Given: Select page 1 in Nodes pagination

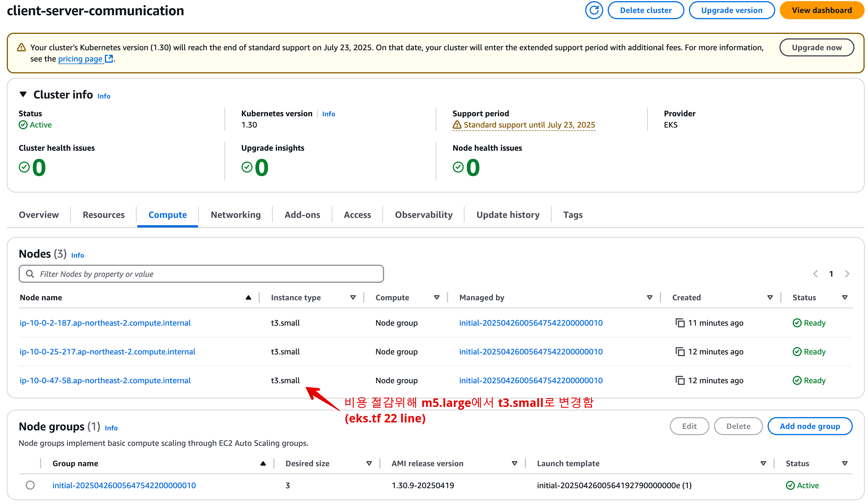Looking at the screenshot, I should [x=831, y=274].
